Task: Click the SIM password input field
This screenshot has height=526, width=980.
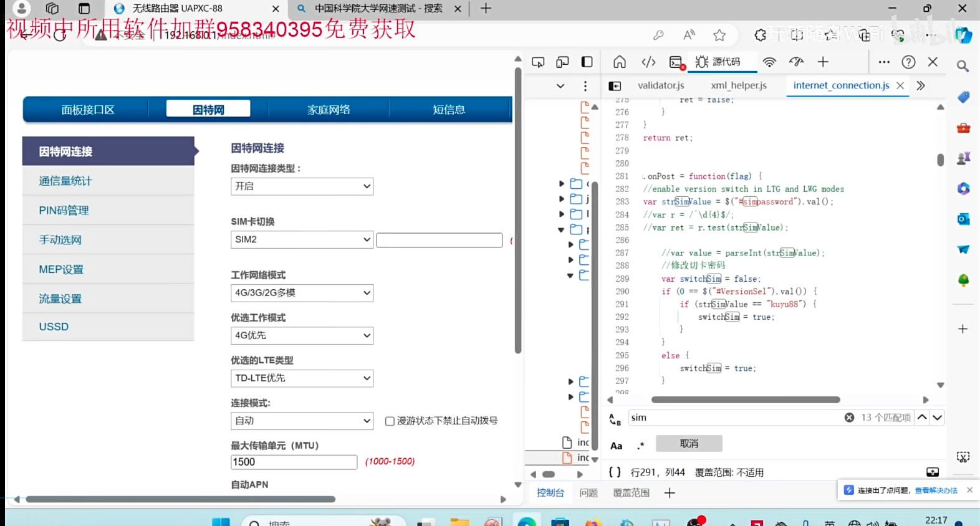Action: [x=440, y=240]
